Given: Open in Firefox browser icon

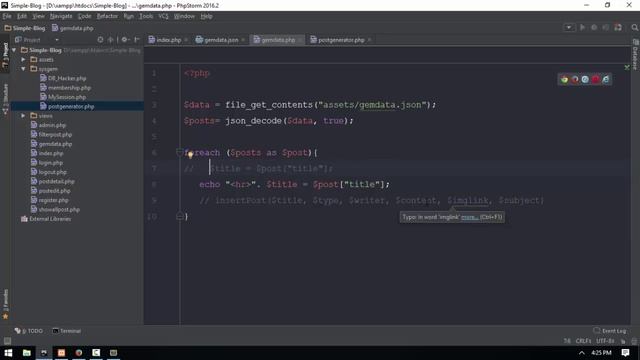Looking at the screenshot, I should tap(575, 80).
